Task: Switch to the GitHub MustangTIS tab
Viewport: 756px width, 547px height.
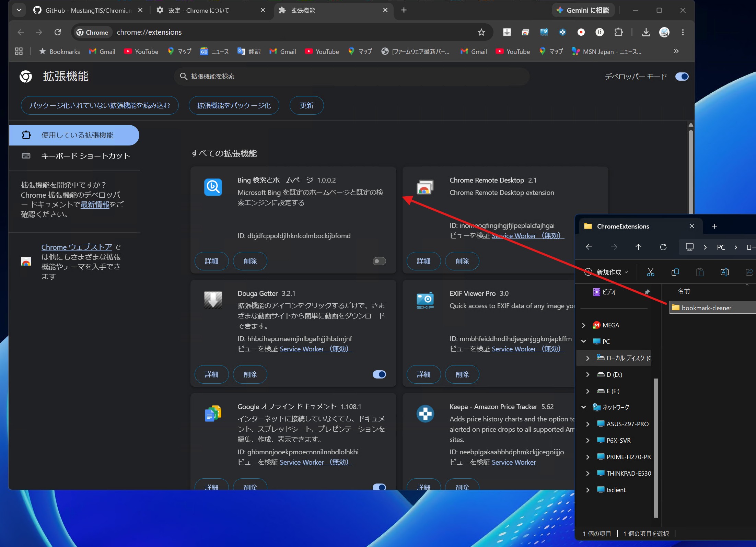Action: [88, 10]
